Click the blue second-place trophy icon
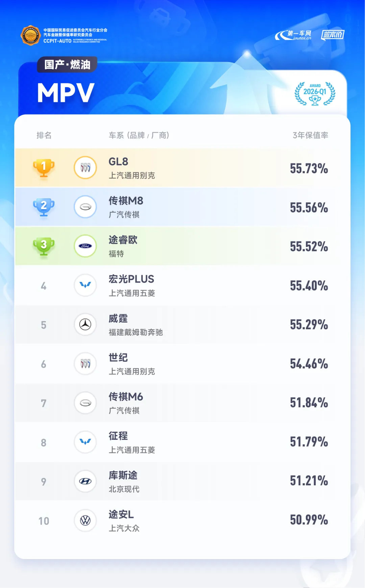This screenshot has width=365, height=588. click(x=44, y=207)
